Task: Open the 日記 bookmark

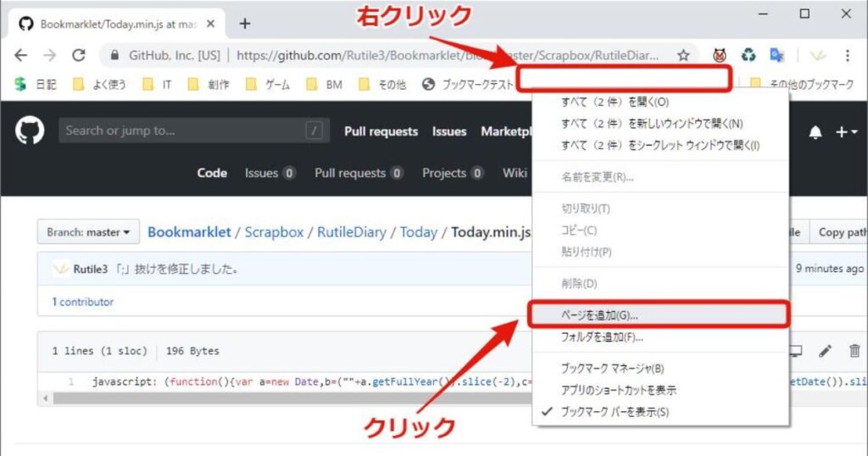Action: pyautogui.click(x=36, y=84)
